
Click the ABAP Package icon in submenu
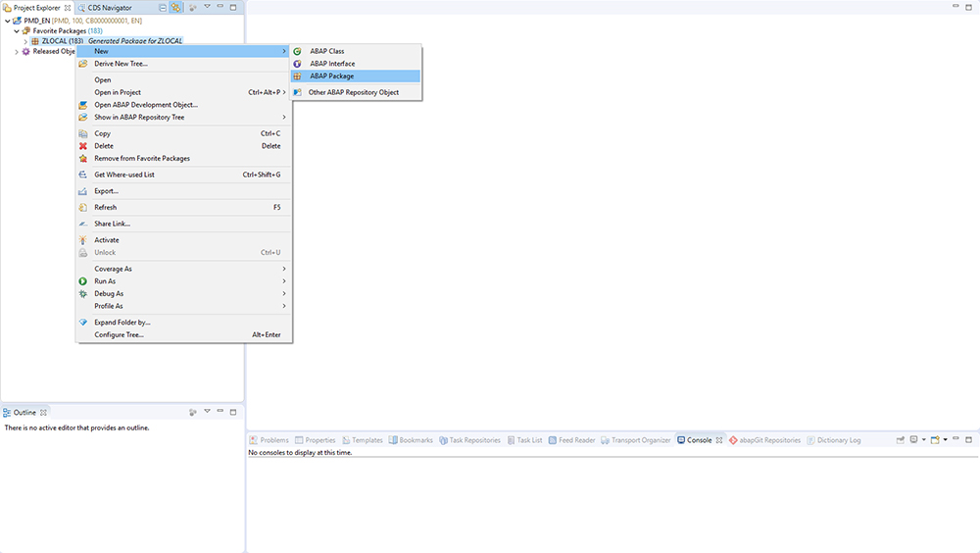pos(298,76)
